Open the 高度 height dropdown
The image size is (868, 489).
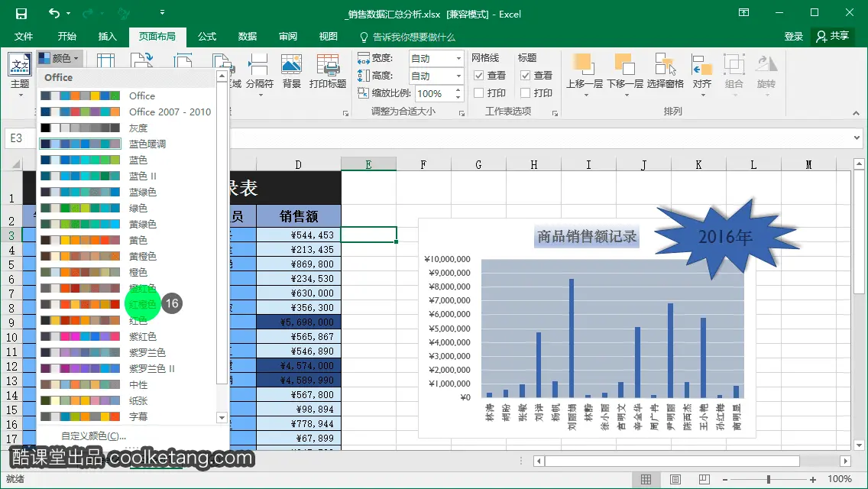458,76
